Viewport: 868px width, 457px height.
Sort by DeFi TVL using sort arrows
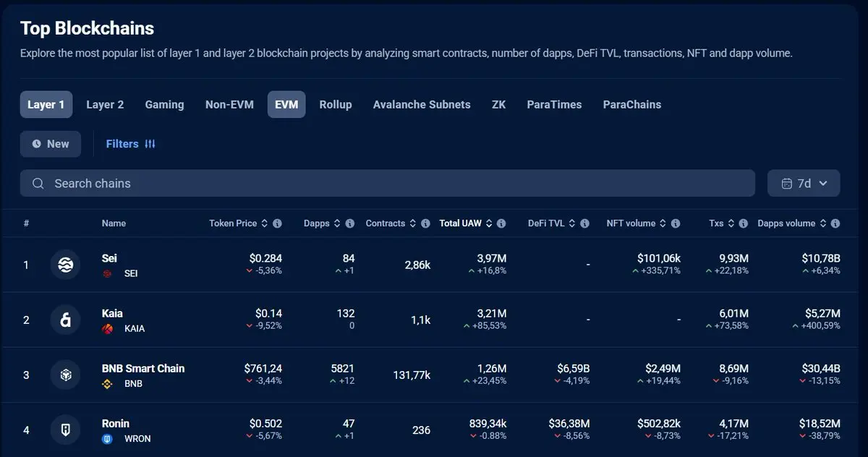coord(571,223)
